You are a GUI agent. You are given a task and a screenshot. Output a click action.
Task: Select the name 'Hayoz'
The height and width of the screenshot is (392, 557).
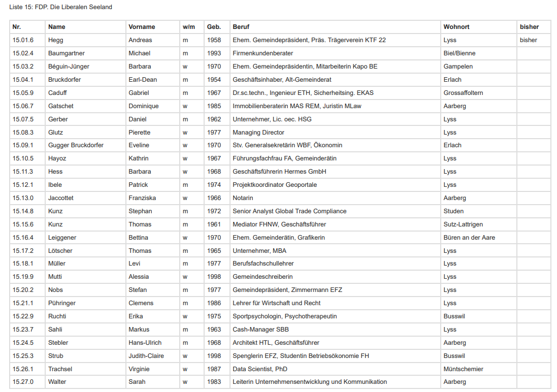coord(57,158)
